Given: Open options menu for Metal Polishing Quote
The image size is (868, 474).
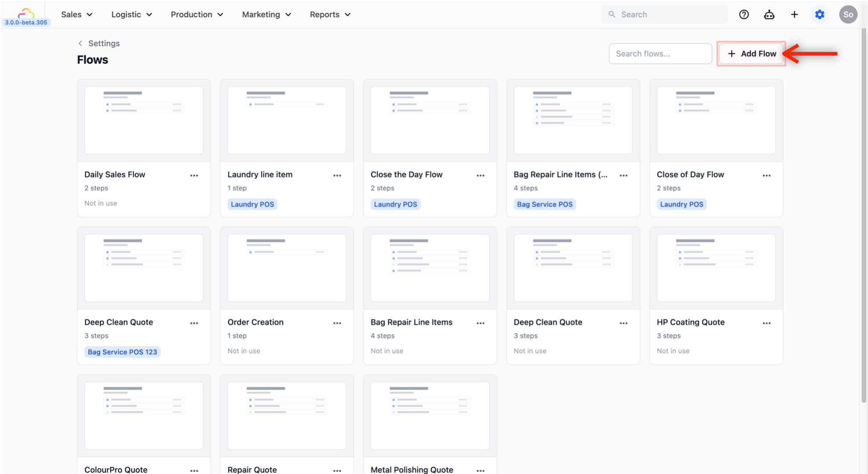Looking at the screenshot, I should coord(481,470).
